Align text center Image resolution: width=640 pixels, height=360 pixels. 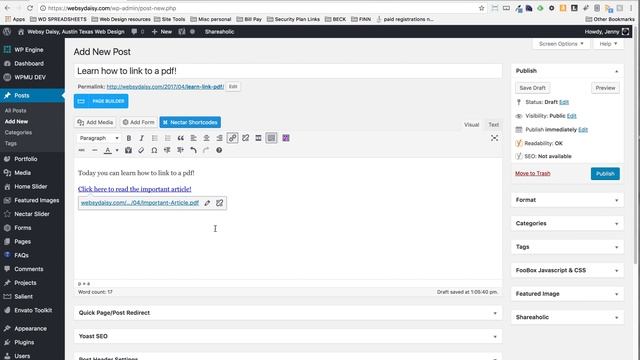point(207,138)
